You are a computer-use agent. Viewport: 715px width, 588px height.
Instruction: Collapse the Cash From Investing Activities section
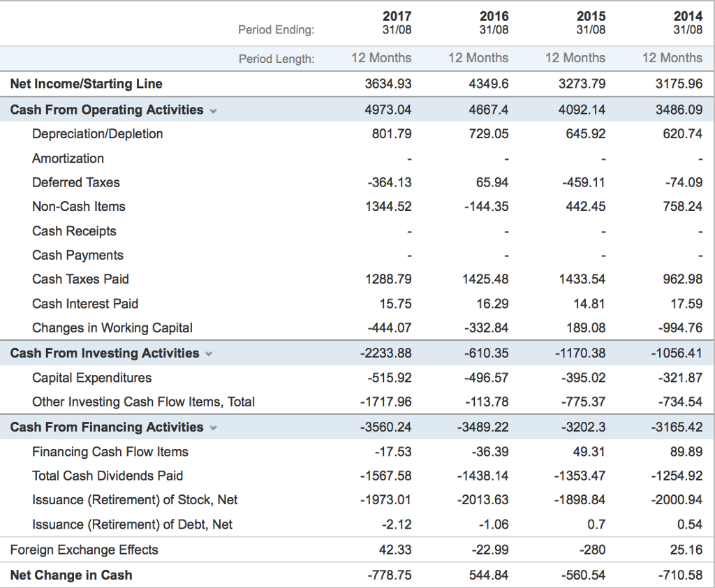coord(208,353)
